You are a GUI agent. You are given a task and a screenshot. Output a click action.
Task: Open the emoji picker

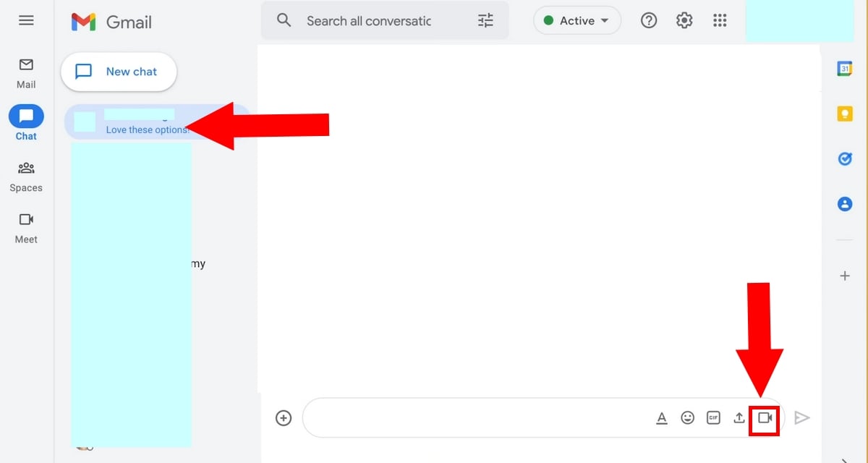pos(687,418)
